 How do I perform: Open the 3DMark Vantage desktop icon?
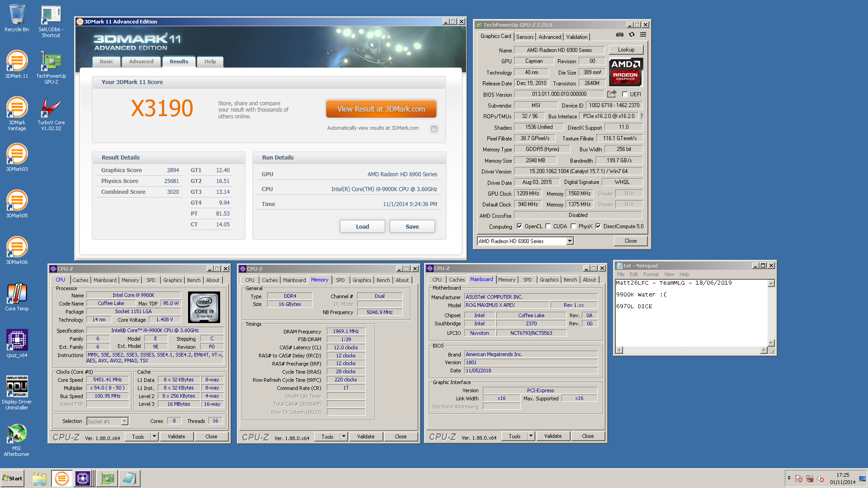tap(17, 114)
